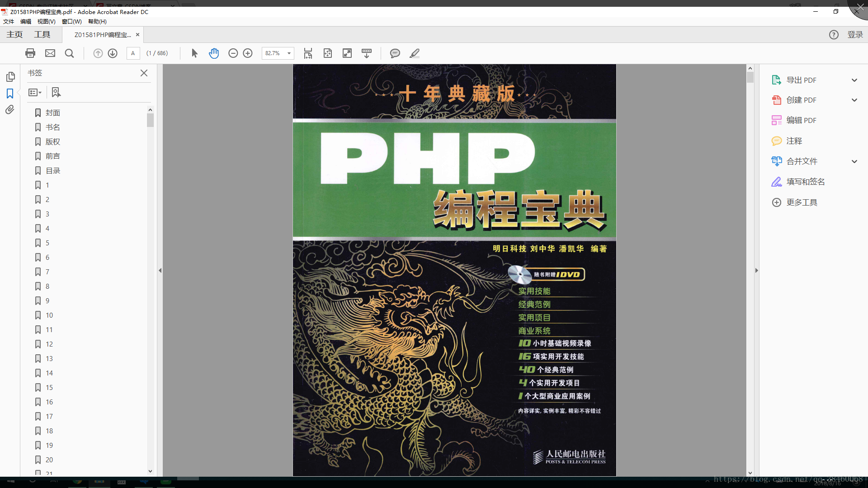Screen dimensions: 868x488
Task: Click the 登录 sign-in link
Action: point(855,35)
